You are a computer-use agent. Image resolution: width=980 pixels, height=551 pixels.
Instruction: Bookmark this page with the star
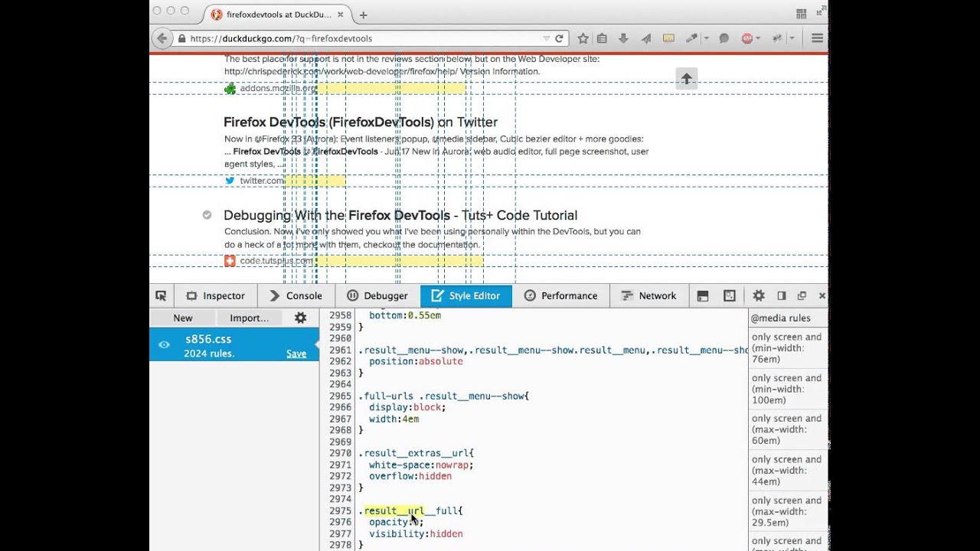[583, 38]
